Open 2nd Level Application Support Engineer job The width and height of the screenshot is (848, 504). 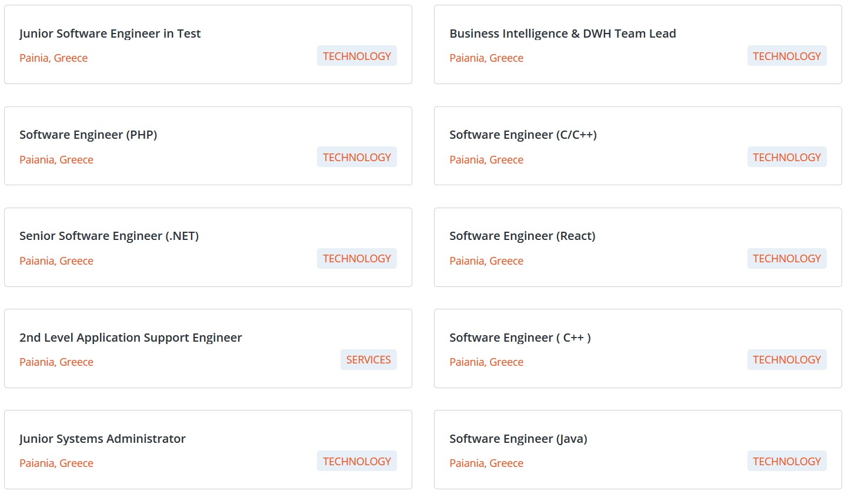click(x=131, y=338)
